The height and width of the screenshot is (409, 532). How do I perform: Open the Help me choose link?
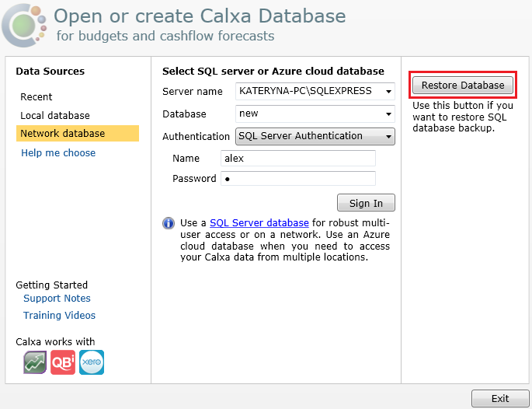pyautogui.click(x=58, y=153)
